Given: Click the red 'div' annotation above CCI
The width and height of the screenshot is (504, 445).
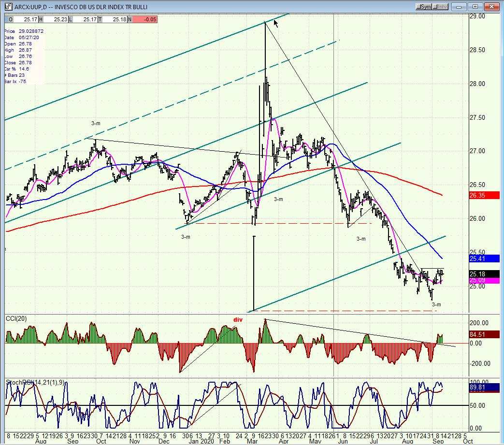Looking at the screenshot, I should 238,320.
